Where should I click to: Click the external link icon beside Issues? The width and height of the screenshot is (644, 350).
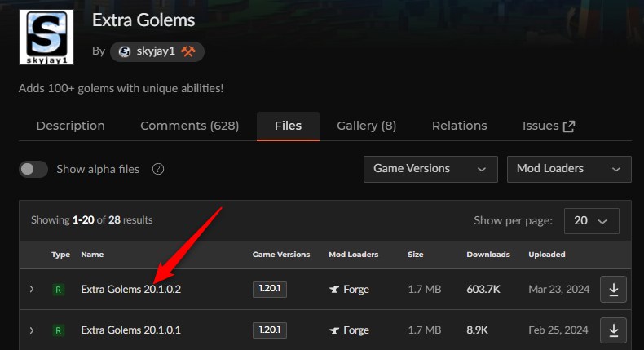569,126
